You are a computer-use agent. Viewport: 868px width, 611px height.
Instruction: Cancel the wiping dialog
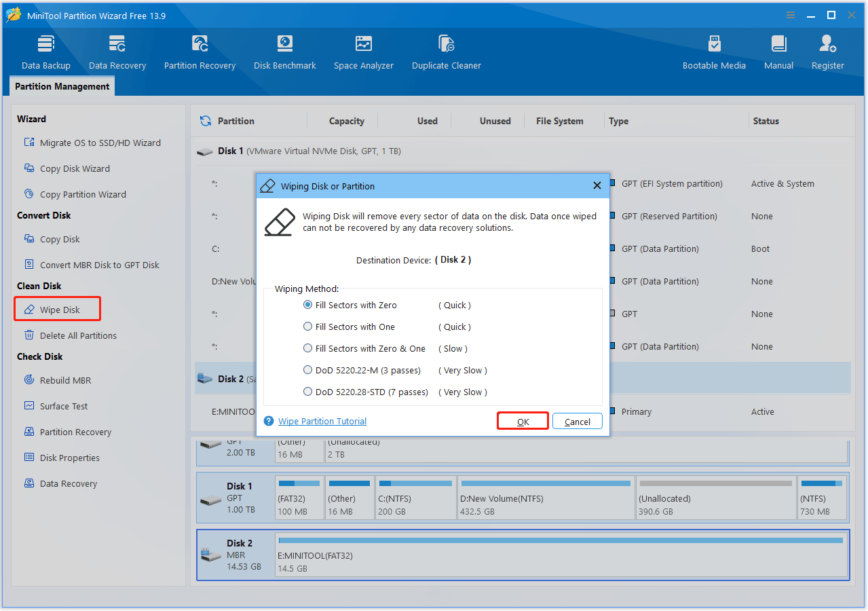578,422
